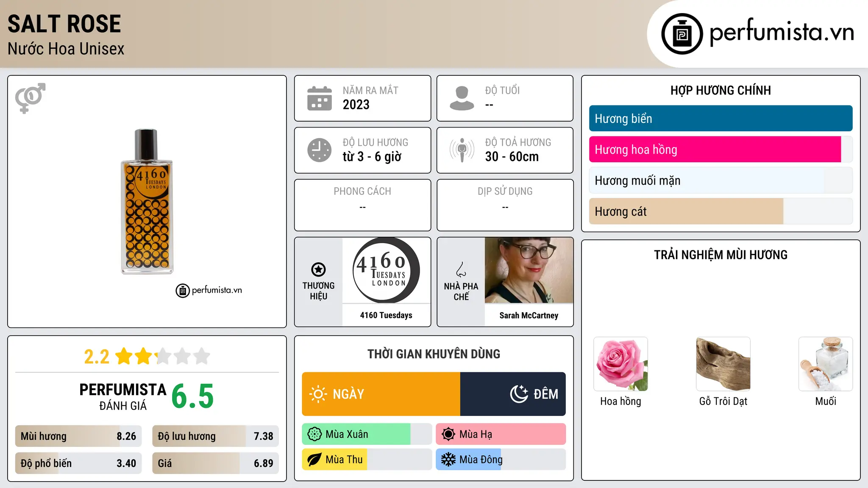Click the clock icon beside Độ lưu hương
Viewport: 868px width, 488px height.
tap(320, 150)
